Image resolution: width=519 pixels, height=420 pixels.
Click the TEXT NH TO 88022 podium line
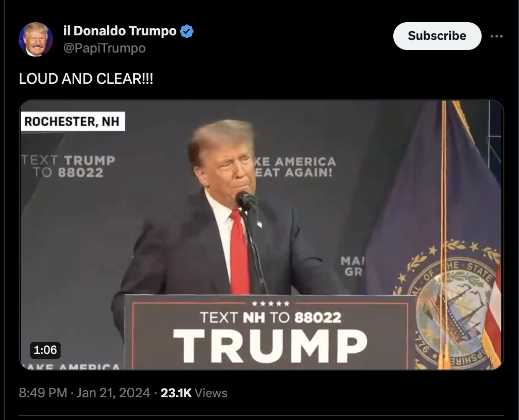(271, 318)
